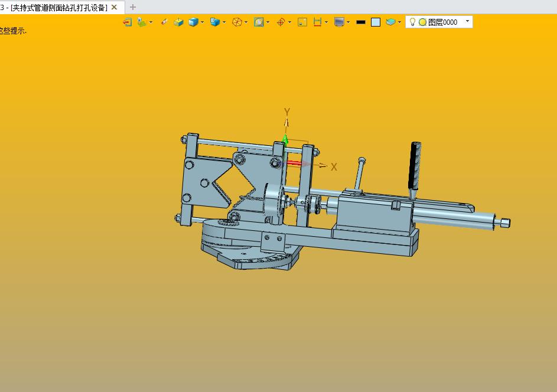Image resolution: width=557 pixels, height=392 pixels.
Task: Click the exit/return icon in the toolbar
Action: (127, 22)
